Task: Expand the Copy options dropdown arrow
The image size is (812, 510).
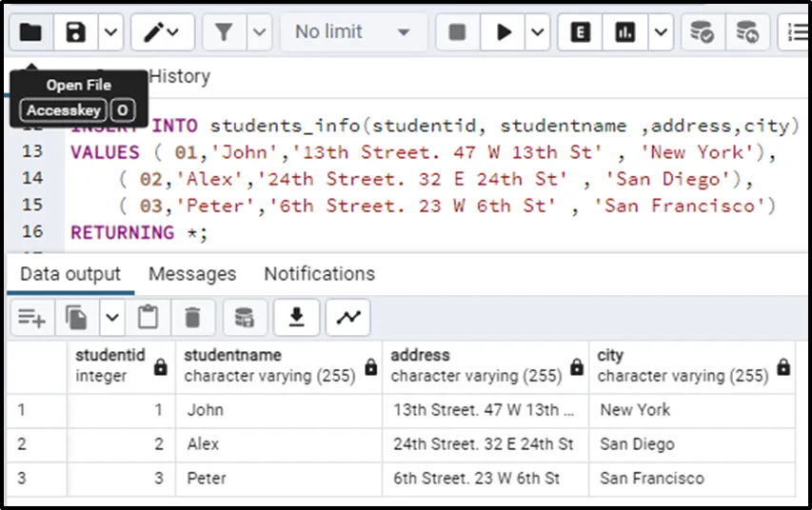Action: point(112,317)
